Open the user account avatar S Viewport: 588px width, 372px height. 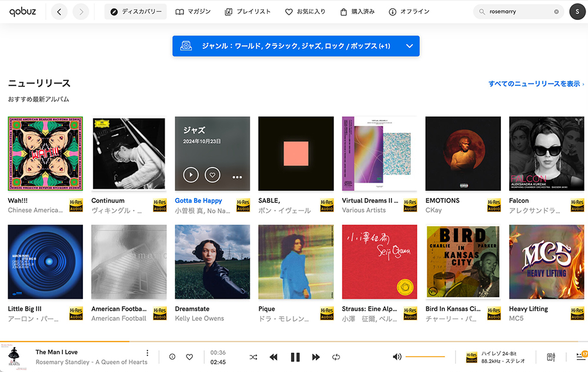coord(577,12)
